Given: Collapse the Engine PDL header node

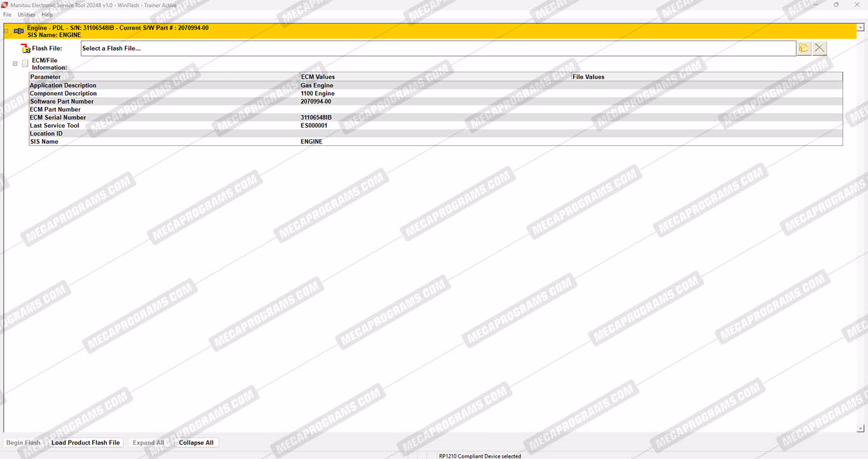Looking at the screenshot, I should [7, 30].
